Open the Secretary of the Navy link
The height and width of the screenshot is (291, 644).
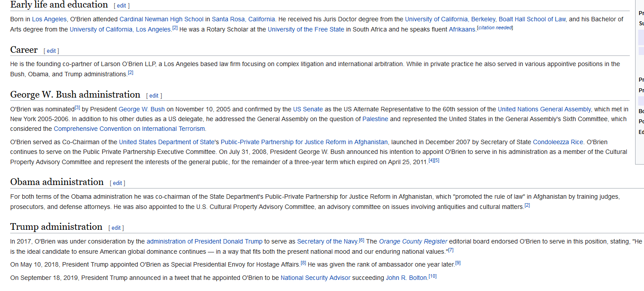327,241
